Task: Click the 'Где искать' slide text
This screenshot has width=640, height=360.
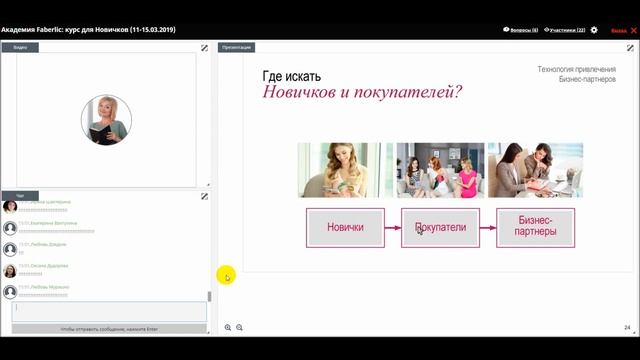Action: click(x=291, y=76)
